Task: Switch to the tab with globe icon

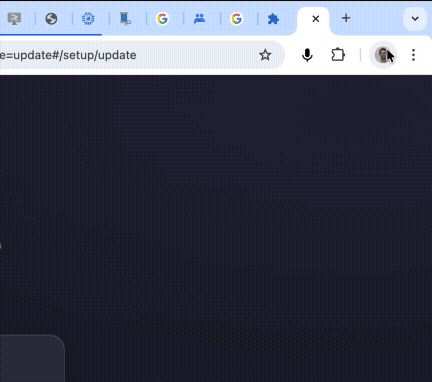Action: tap(51, 19)
